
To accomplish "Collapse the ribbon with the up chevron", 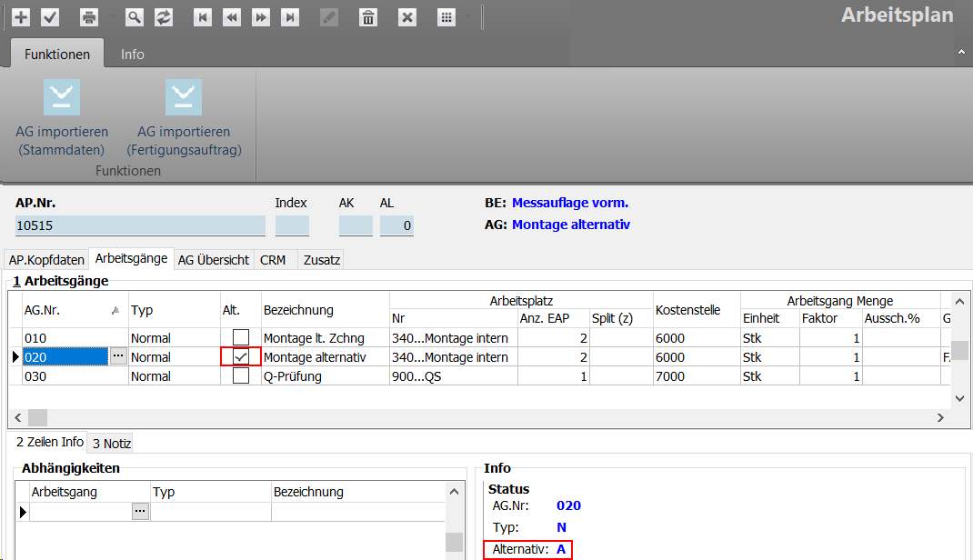I will (961, 52).
